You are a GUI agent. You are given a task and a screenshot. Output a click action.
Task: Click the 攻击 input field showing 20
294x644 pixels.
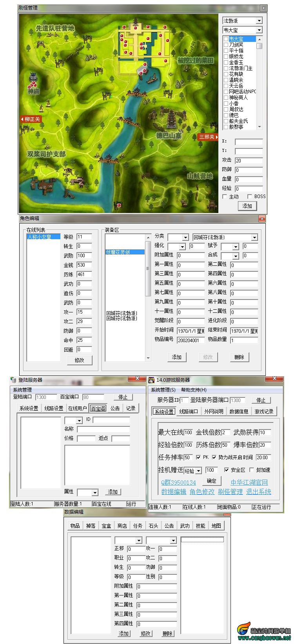249,161
